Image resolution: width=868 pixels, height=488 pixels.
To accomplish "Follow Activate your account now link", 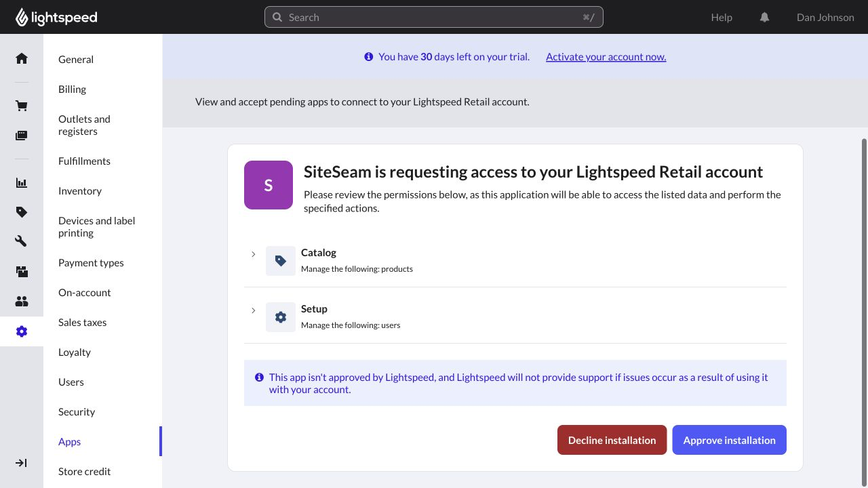I will pos(606,57).
